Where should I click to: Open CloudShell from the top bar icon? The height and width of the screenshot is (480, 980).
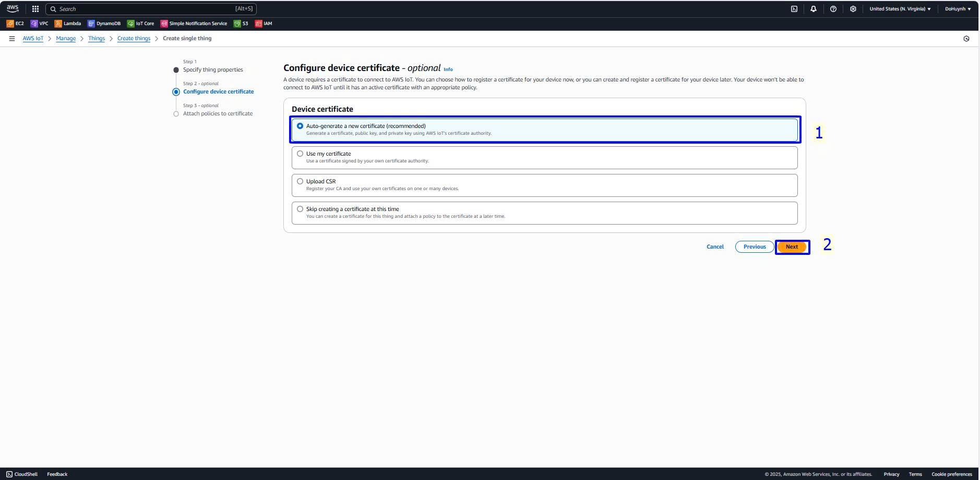pyautogui.click(x=794, y=9)
